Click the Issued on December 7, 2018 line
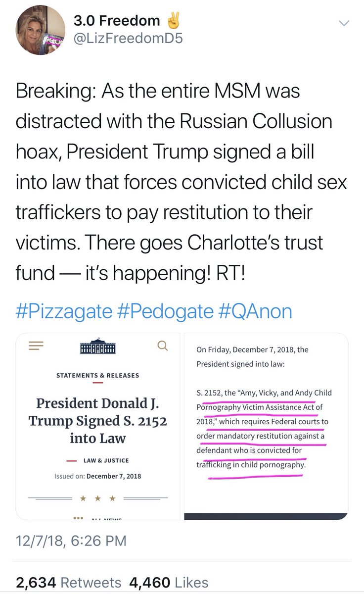This screenshot has height=594, width=364. coord(98,476)
